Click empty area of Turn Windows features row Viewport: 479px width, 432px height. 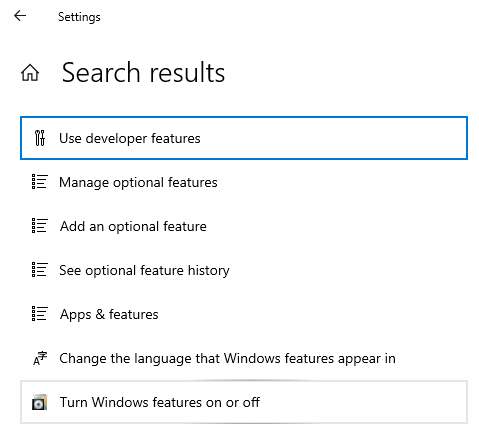[x=363, y=402]
